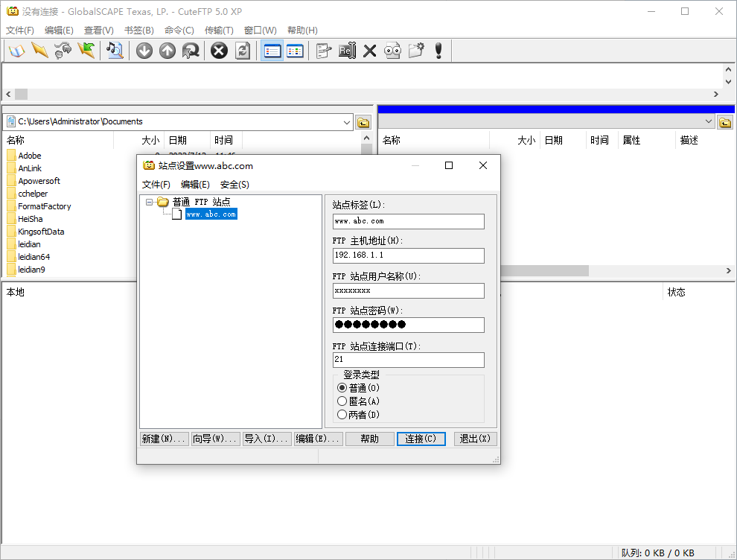Click 导入(I)... button
The image size is (737, 560).
tap(267, 439)
